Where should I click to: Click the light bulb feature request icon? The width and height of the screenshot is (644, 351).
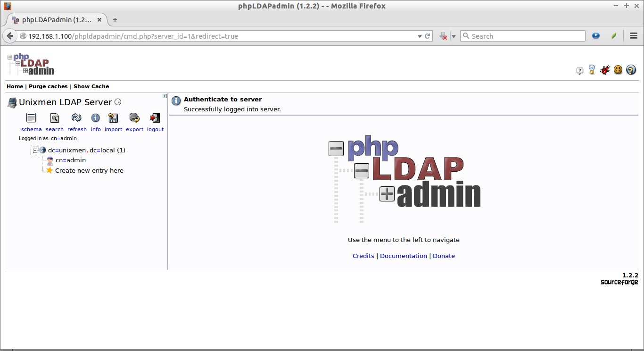pos(592,70)
